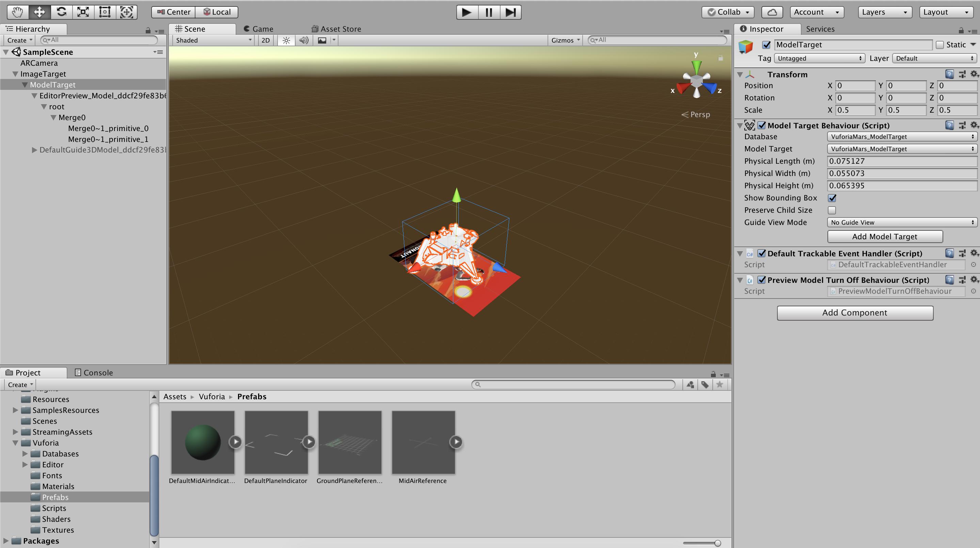Select the Rotate tool
Image resolution: width=980 pixels, height=548 pixels.
point(61,12)
